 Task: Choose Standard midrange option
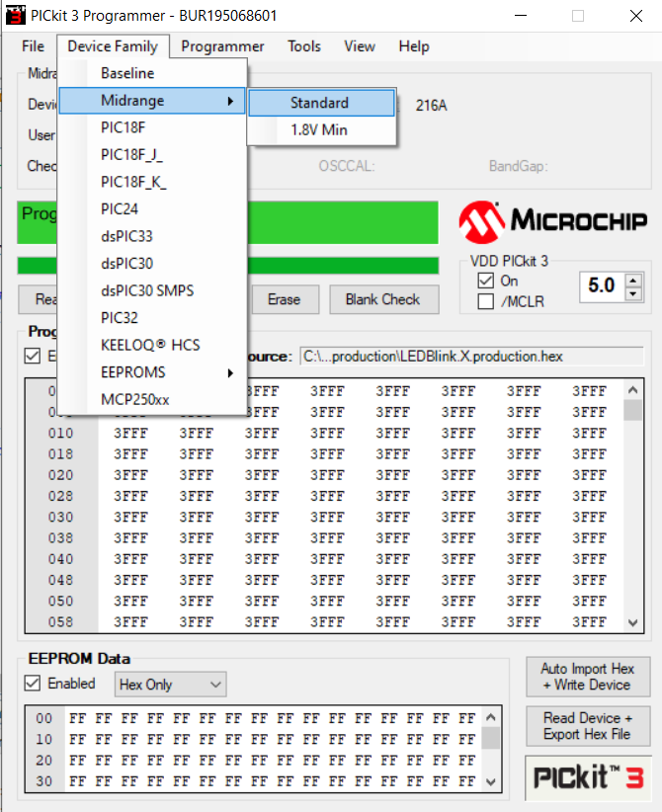coord(322,103)
